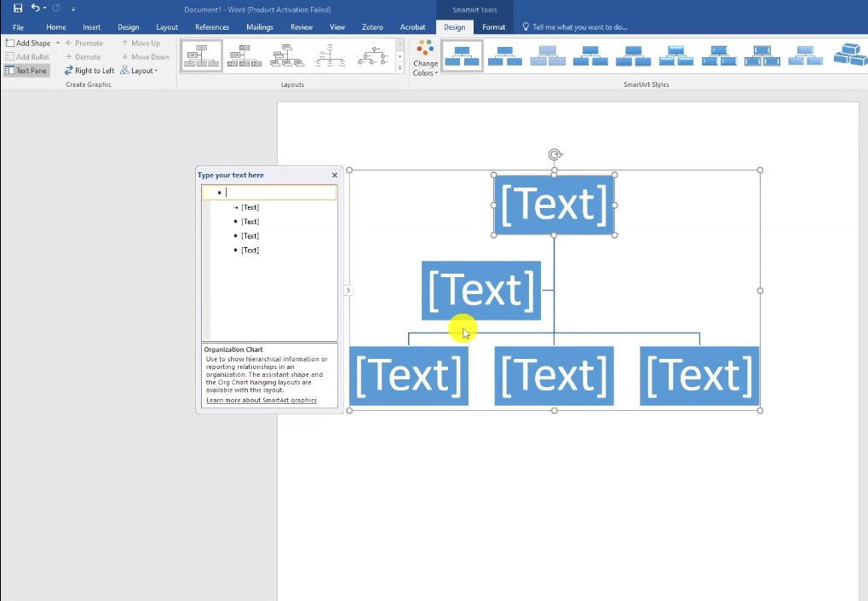
Task: Close the text pane with X
Action: (334, 175)
